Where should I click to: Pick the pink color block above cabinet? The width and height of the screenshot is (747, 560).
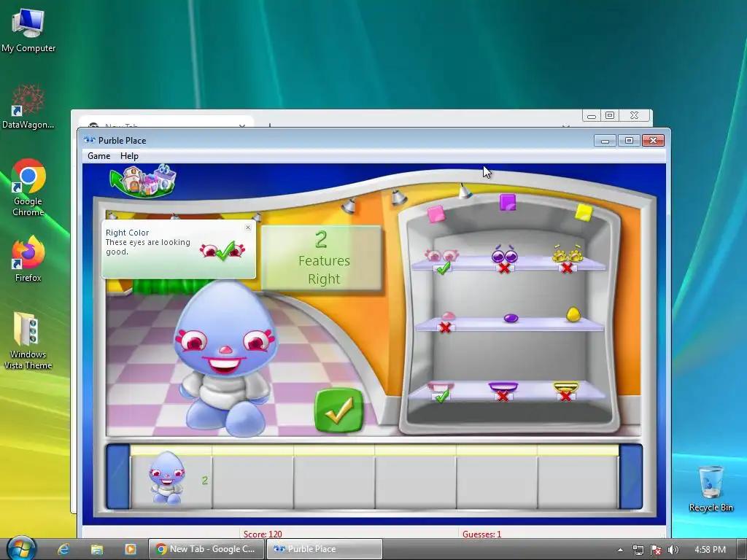[436, 214]
